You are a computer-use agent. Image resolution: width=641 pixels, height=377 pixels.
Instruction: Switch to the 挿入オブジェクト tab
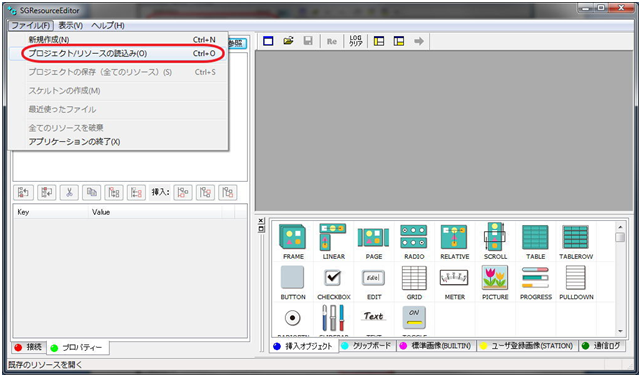click(303, 346)
